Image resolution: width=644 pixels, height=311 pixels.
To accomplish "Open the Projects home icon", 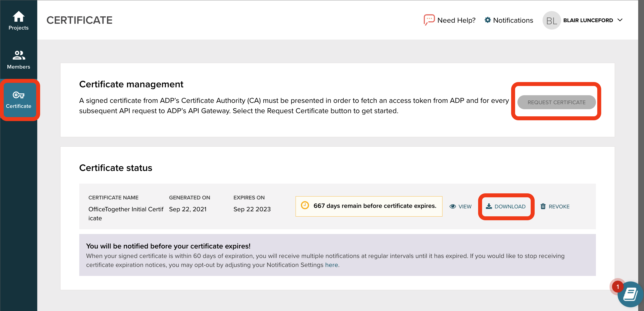I will pyautogui.click(x=18, y=17).
